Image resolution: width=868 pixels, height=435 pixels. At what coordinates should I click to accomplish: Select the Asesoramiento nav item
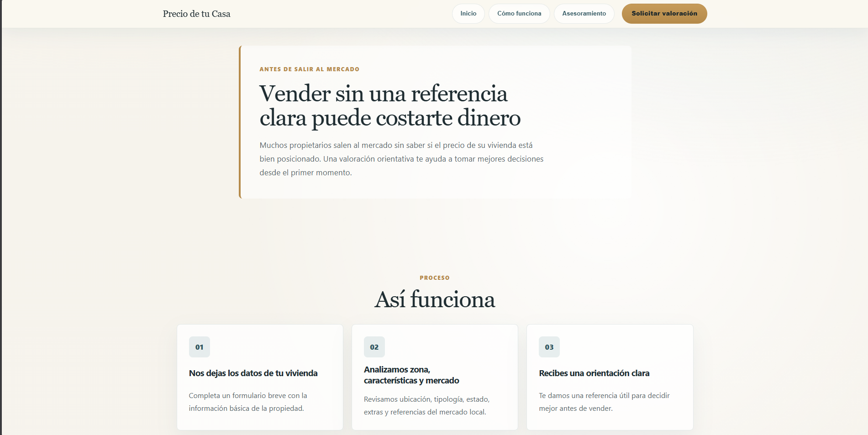tap(584, 14)
